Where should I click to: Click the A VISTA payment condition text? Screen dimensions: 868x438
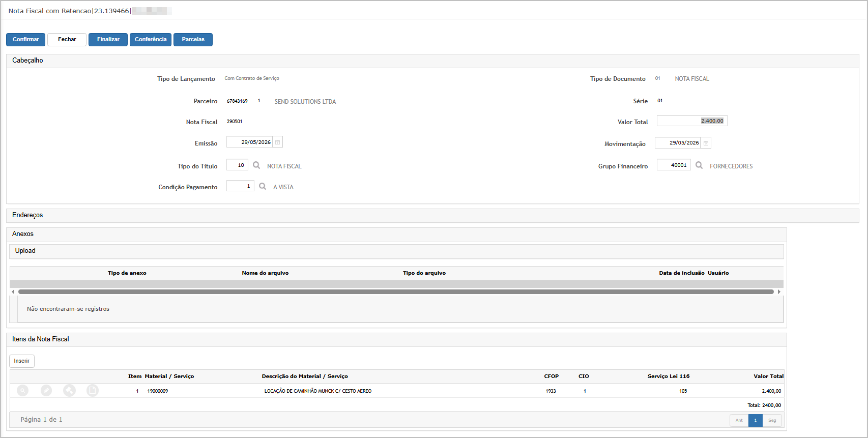[x=283, y=187]
